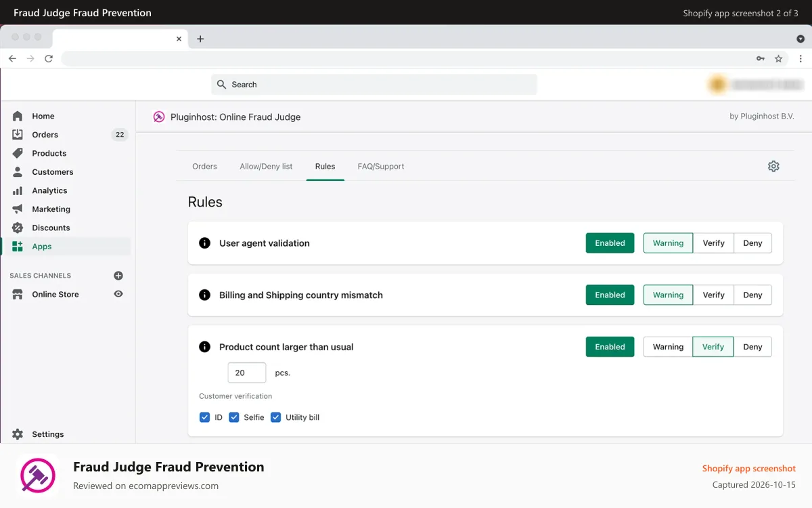Screen dimensions: 812x508
Task: Select the Rules tab
Action: [x=325, y=166]
